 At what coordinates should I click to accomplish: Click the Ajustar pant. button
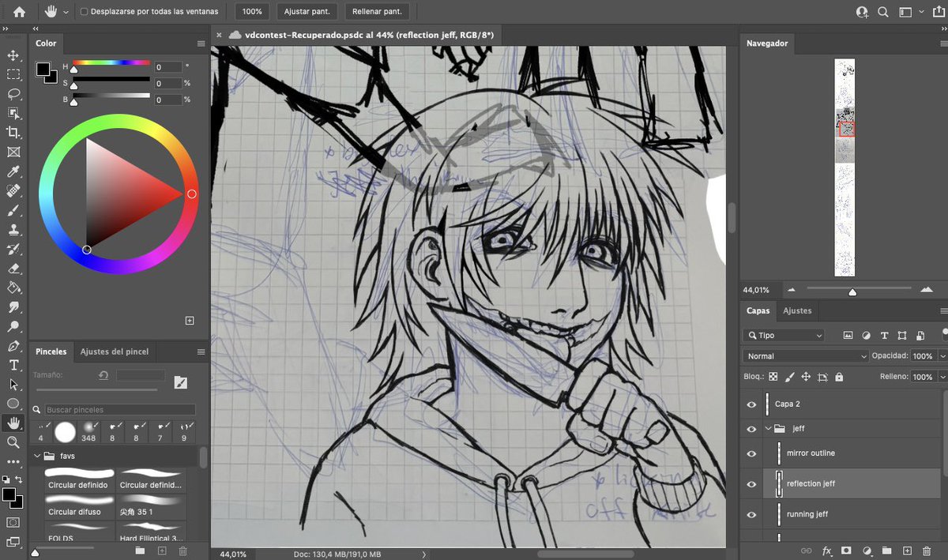308,12
